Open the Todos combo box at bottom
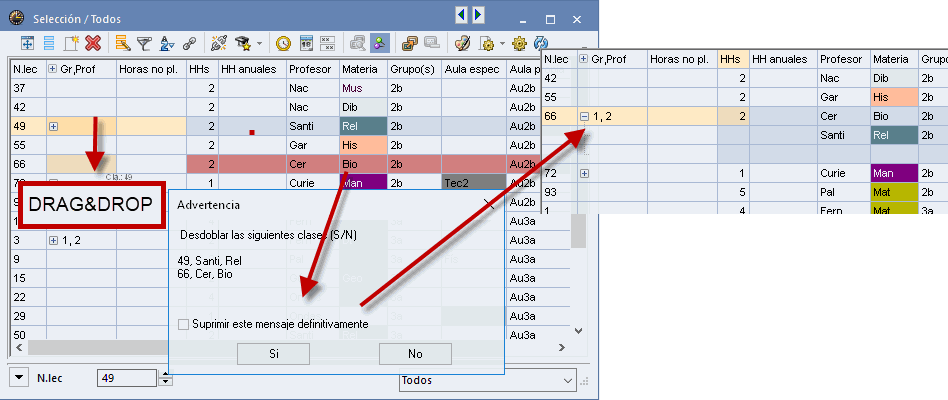 tap(488, 380)
